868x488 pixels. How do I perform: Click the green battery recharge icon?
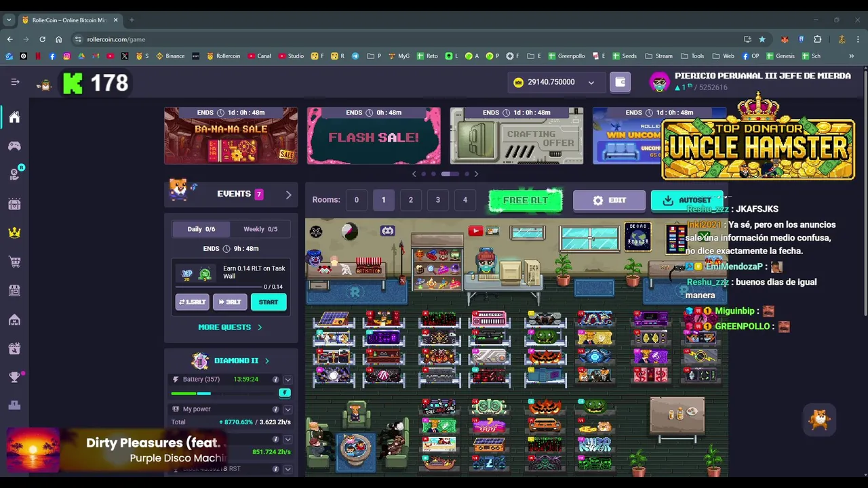point(285,393)
